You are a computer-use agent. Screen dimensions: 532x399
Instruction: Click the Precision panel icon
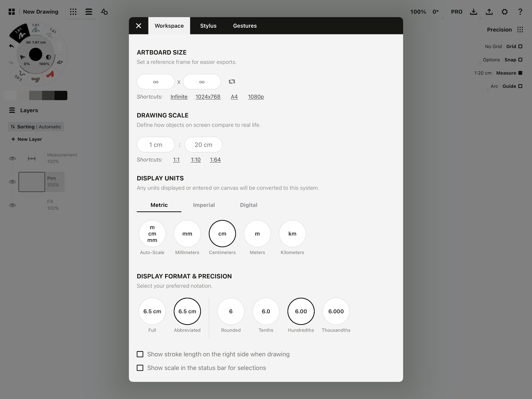point(521,29)
